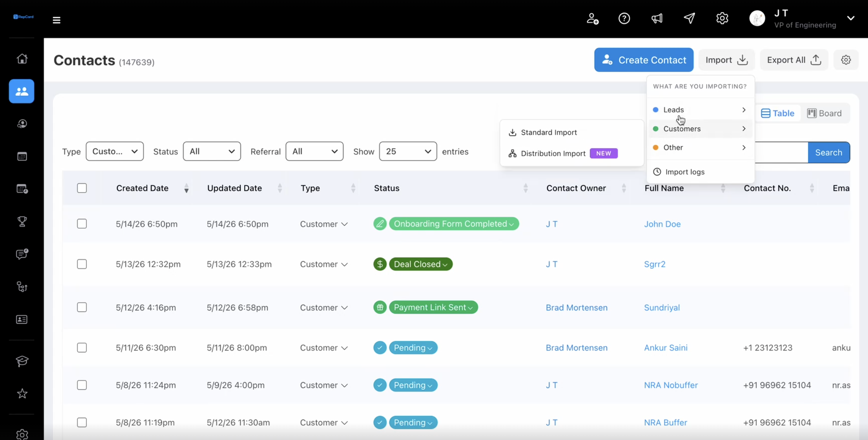This screenshot has height=440, width=868.
Task: Open the calendar settings sidebar icon
Action: pyautogui.click(x=22, y=189)
